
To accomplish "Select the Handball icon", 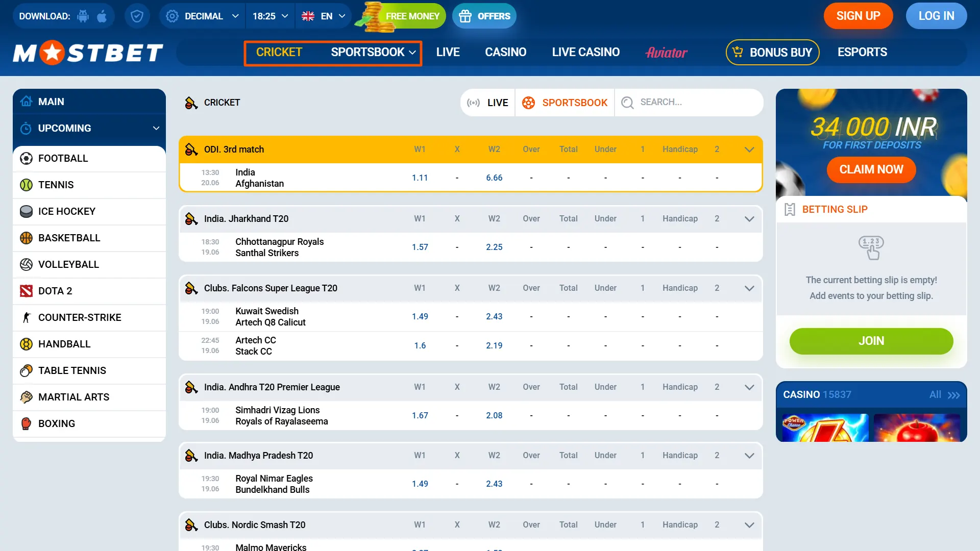I will pyautogui.click(x=26, y=344).
